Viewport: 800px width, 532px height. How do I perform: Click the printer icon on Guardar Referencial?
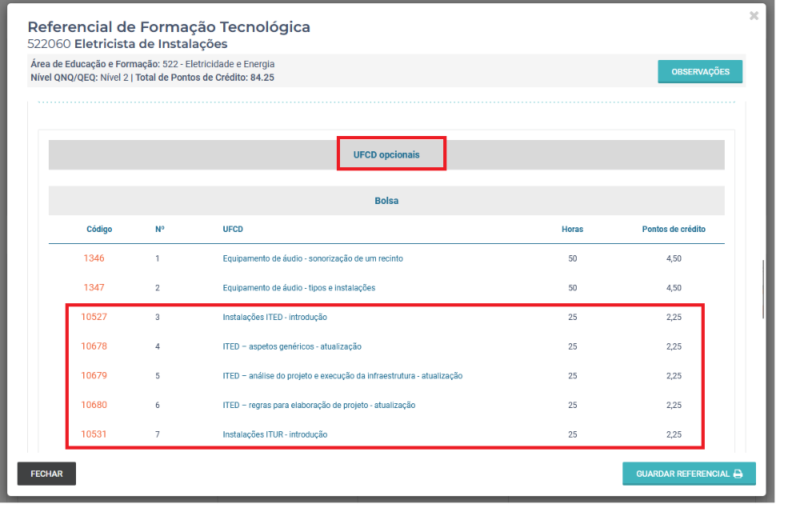[738, 474]
